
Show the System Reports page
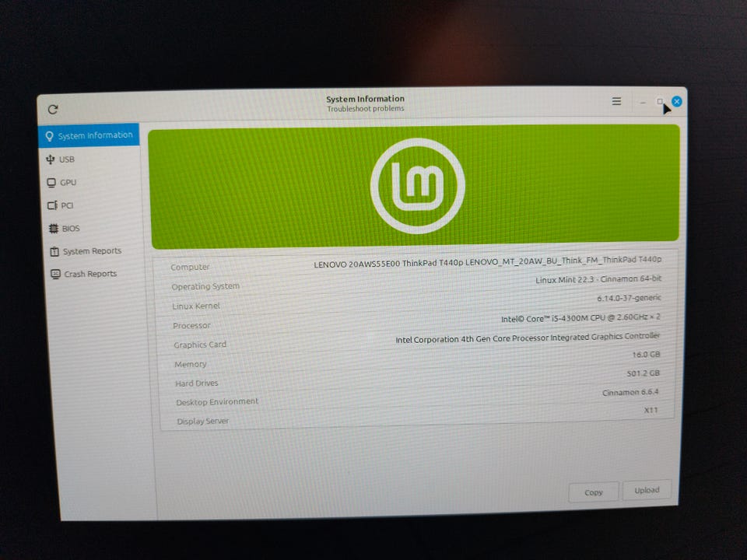coord(93,251)
